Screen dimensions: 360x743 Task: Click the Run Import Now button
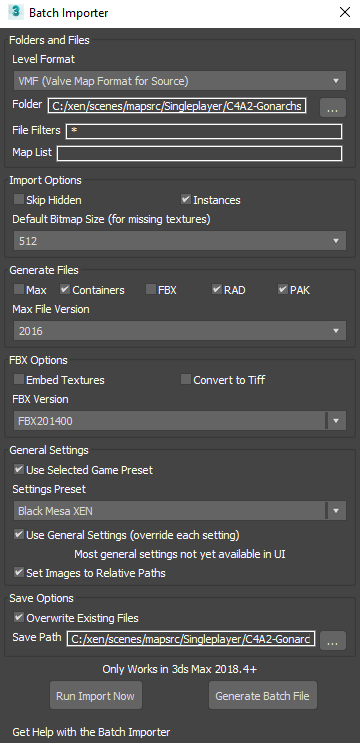coord(96,696)
